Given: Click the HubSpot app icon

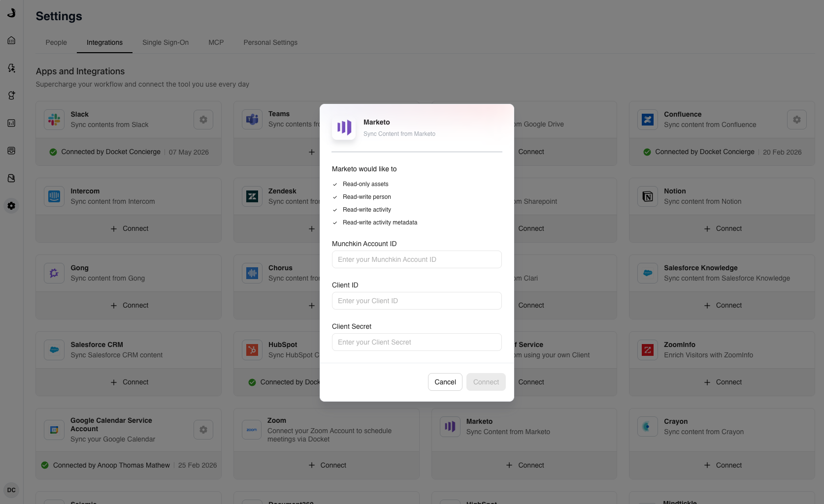Looking at the screenshot, I should coord(252,350).
